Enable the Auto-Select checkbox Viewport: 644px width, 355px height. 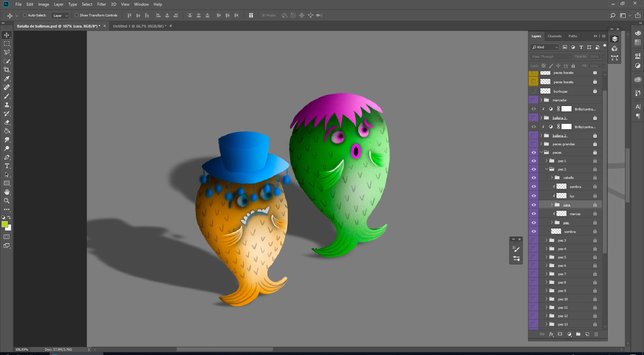25,15
